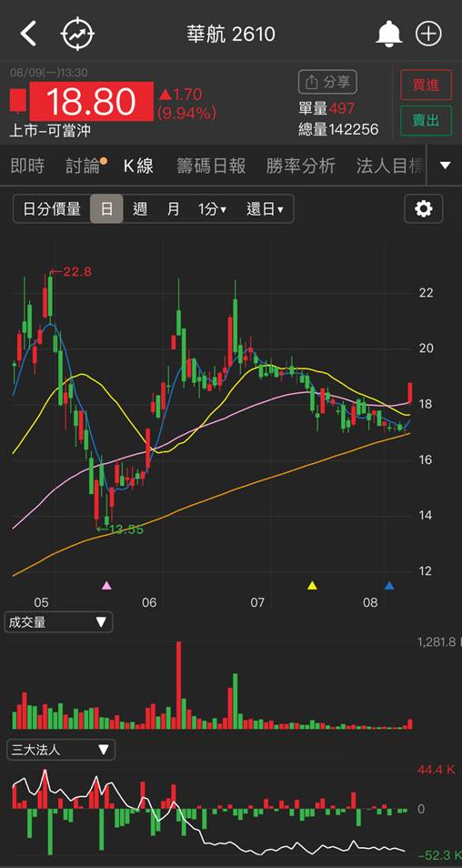Image resolution: width=462 pixels, height=868 pixels.
Task: Open the target chart analysis icon
Action: [77, 35]
